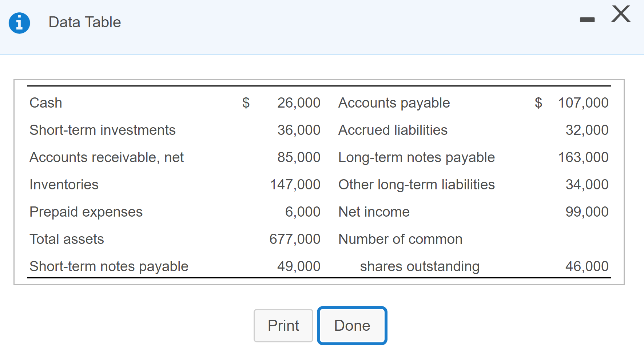Select the Data Table title text
Viewport: 644px width, 358px height.
84,22
